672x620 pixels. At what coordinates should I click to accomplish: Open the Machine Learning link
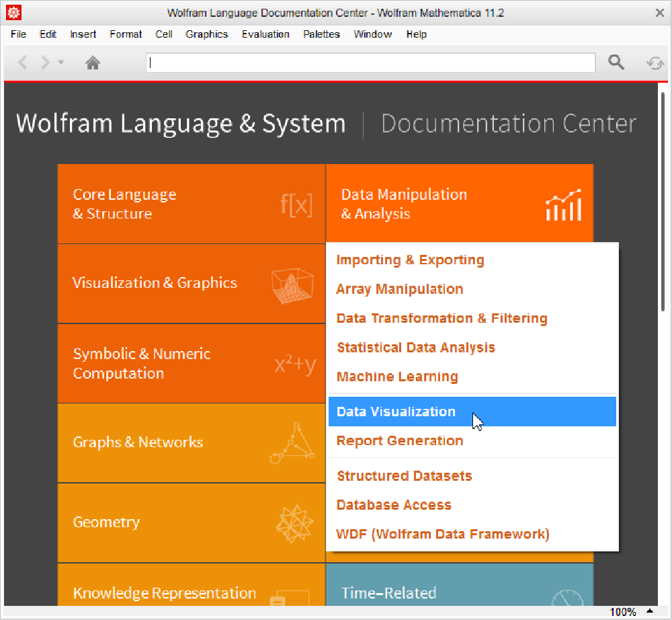(x=397, y=377)
